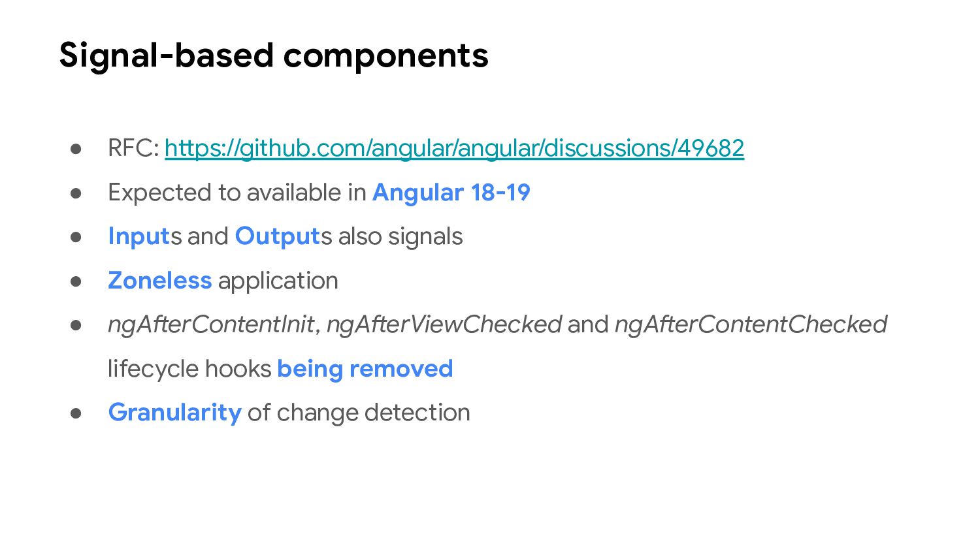The height and width of the screenshot is (551, 980).
Task: Click the blue "being removed" phrase
Action: 365,369
